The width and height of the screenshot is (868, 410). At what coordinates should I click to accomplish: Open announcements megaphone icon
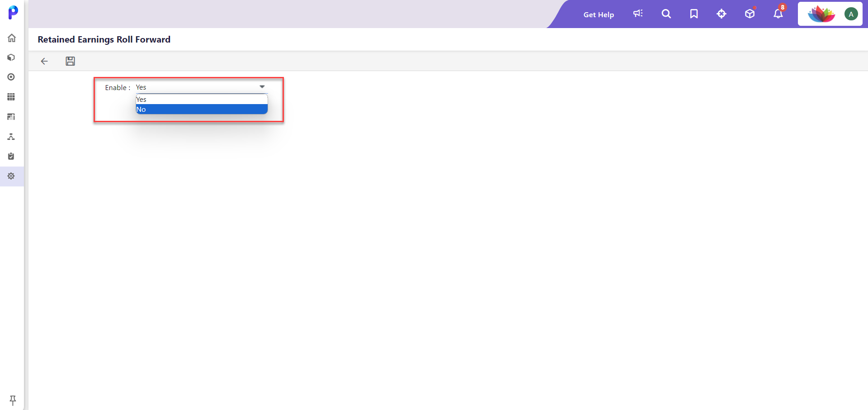point(638,14)
